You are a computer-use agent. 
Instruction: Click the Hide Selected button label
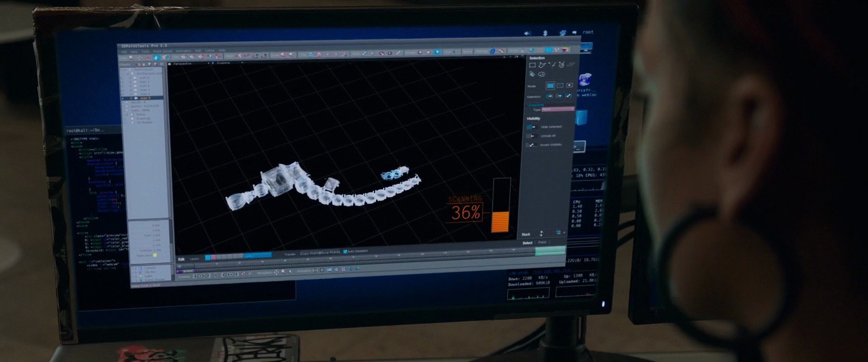point(551,127)
